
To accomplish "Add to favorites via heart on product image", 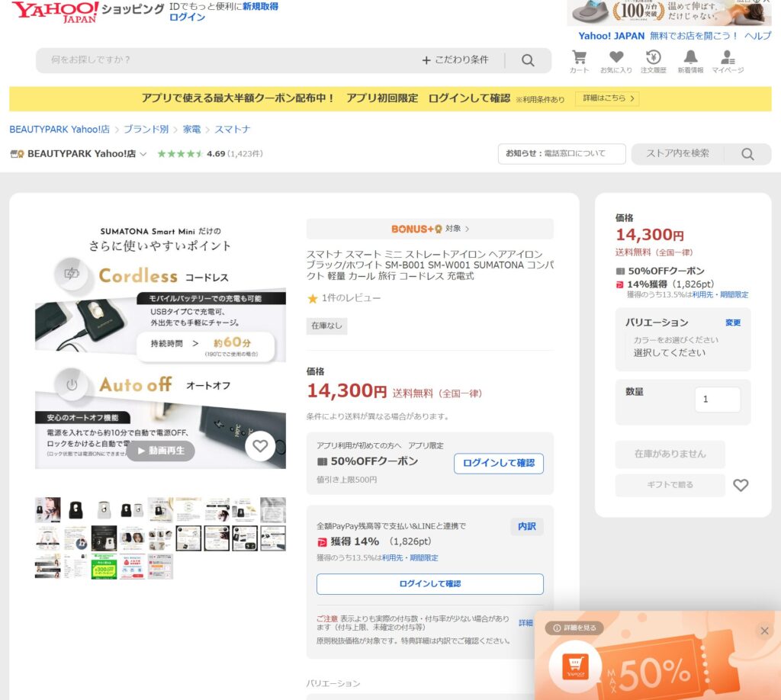I will 260,446.
